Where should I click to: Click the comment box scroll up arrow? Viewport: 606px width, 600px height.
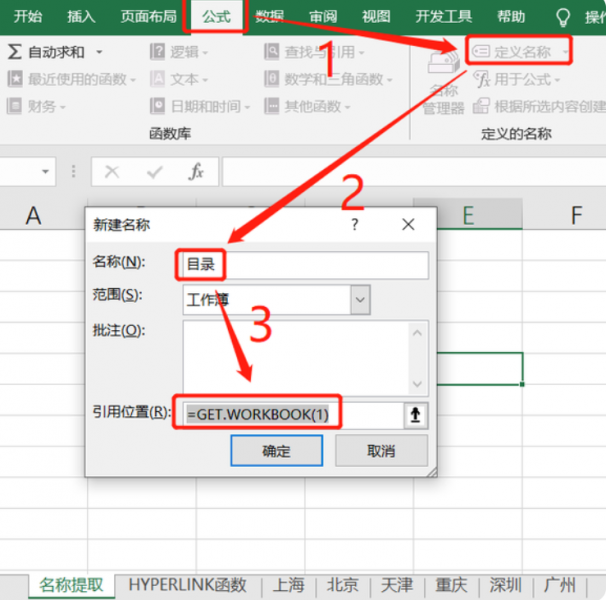[x=417, y=332]
